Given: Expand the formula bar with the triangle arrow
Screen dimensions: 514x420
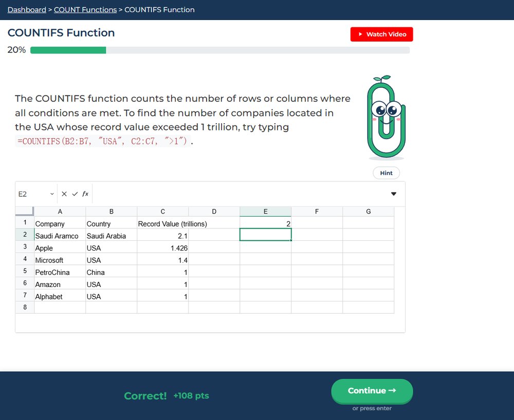Looking at the screenshot, I should (394, 194).
